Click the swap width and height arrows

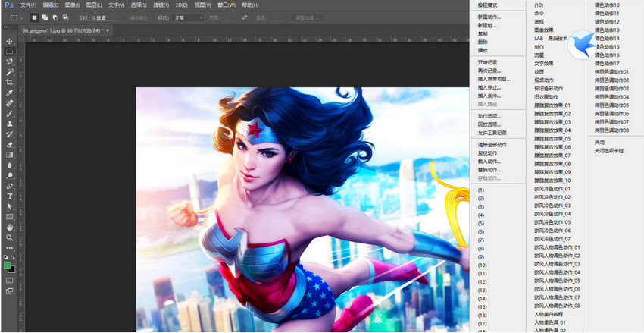pos(245,17)
